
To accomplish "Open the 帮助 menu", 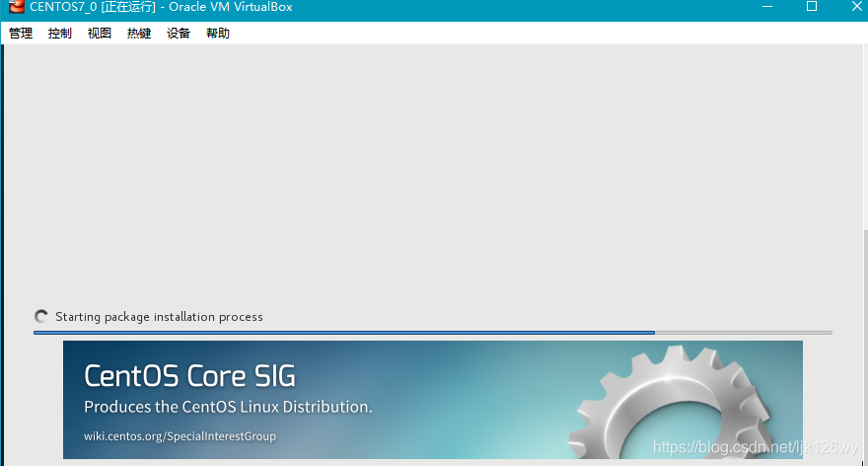I will tap(218, 34).
